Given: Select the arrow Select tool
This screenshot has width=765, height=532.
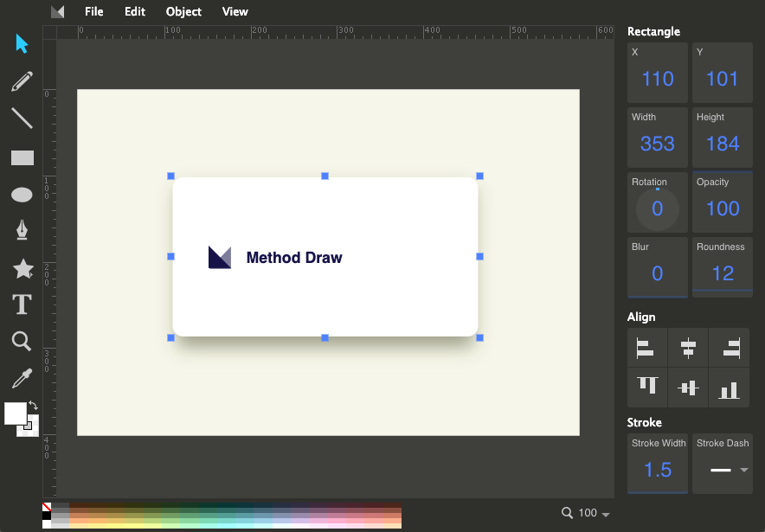Looking at the screenshot, I should point(22,44).
